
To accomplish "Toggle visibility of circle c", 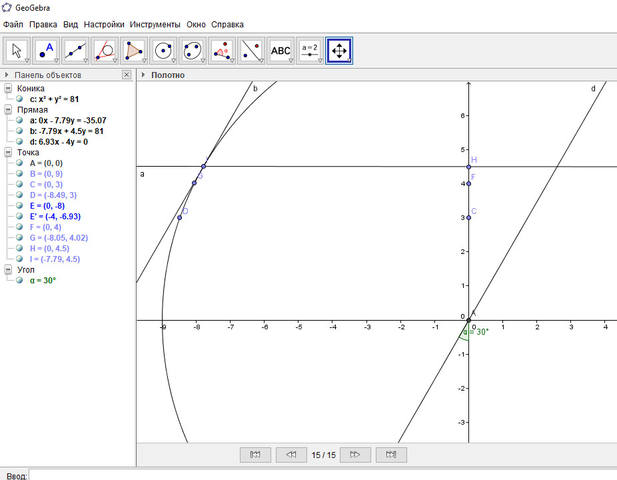I will tap(19, 99).
